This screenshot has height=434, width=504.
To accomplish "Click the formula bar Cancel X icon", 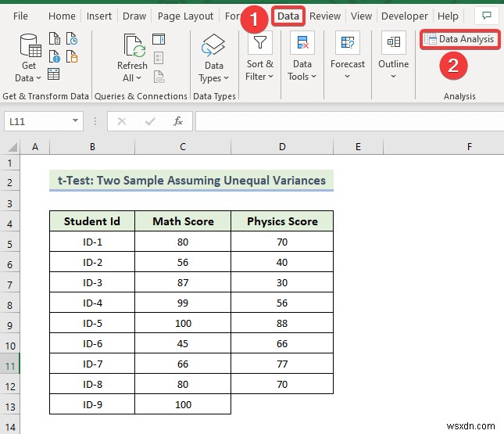I will coord(122,121).
